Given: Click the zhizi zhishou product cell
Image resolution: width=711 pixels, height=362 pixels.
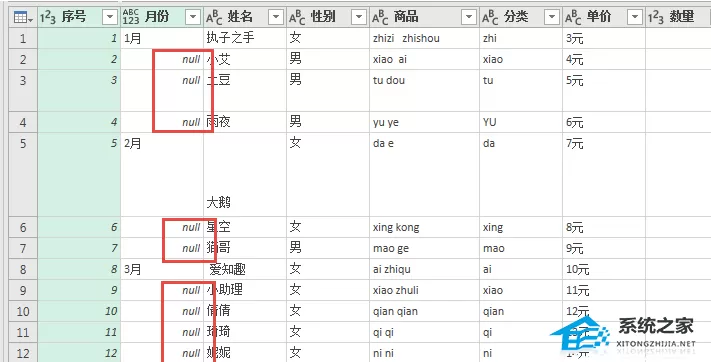Looking at the screenshot, I should click(x=424, y=38).
